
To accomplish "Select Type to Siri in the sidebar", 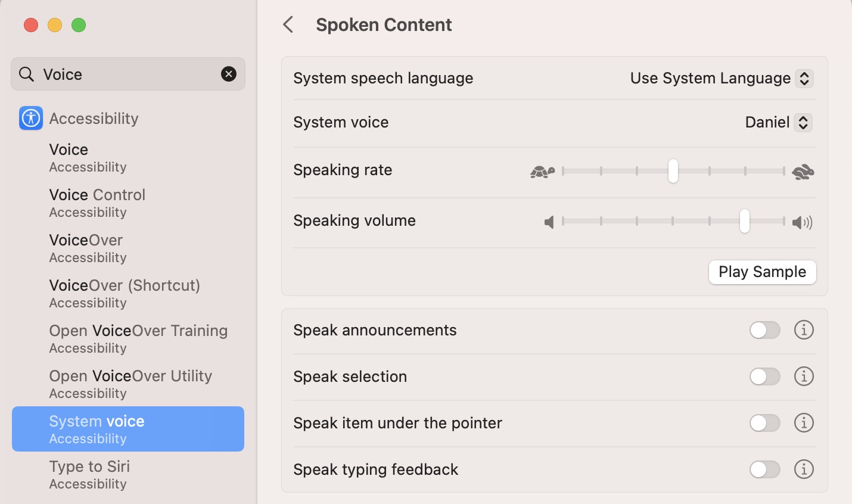I will (89, 474).
